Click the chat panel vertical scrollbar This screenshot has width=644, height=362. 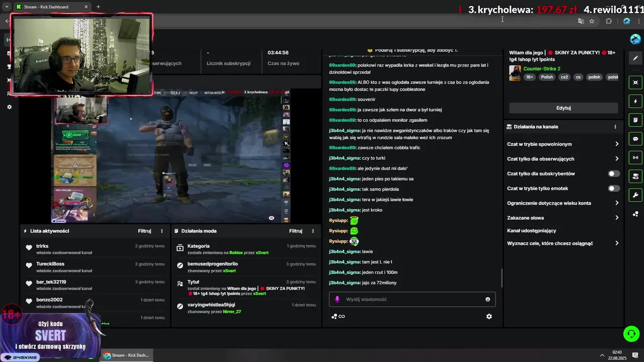[x=502, y=278]
